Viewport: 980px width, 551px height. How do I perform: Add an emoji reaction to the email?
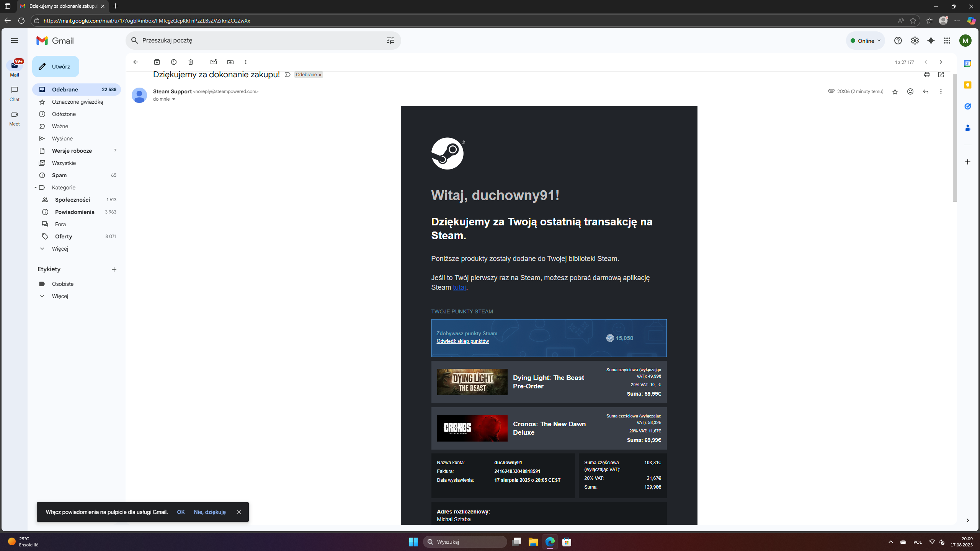click(910, 91)
